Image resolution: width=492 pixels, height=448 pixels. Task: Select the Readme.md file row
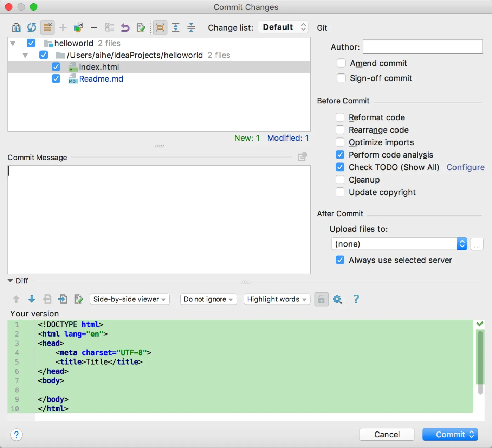pyautogui.click(x=159, y=79)
